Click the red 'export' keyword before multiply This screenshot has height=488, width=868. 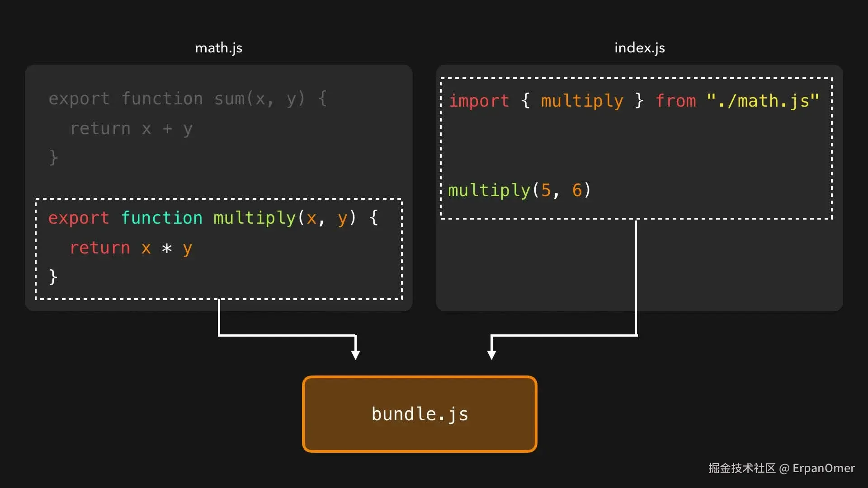[x=79, y=218]
